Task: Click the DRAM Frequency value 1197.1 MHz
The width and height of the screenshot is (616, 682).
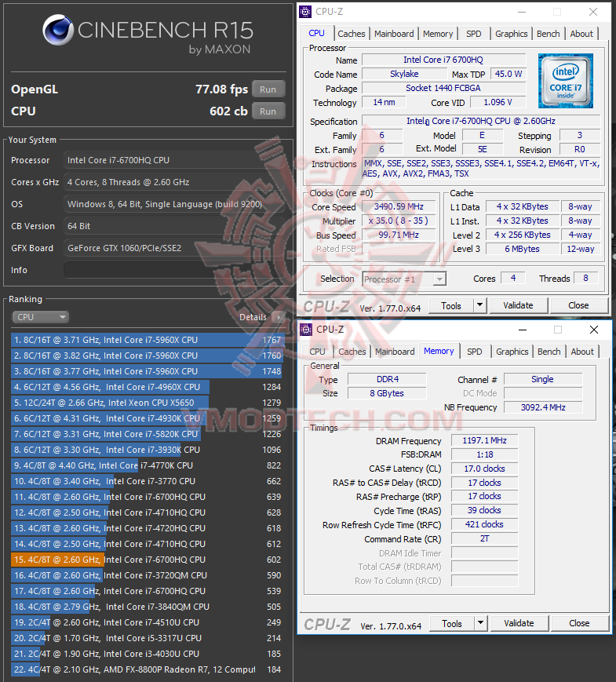Action: 484,440
